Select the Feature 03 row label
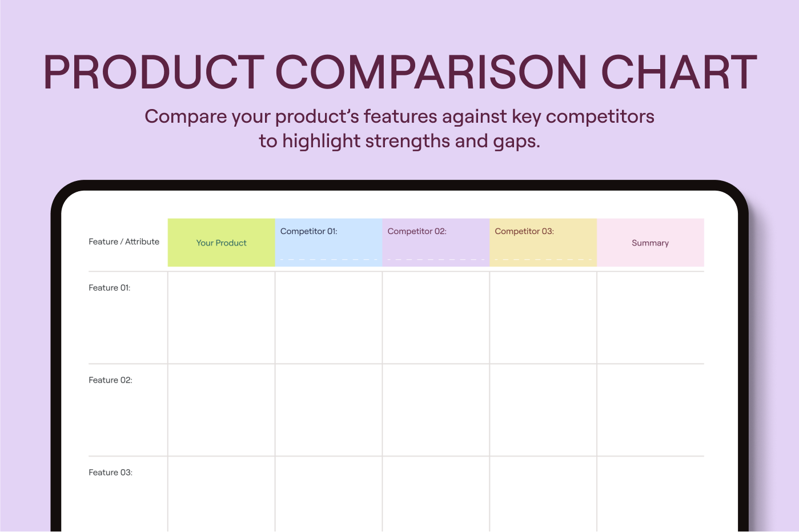799x532 pixels. point(110,473)
